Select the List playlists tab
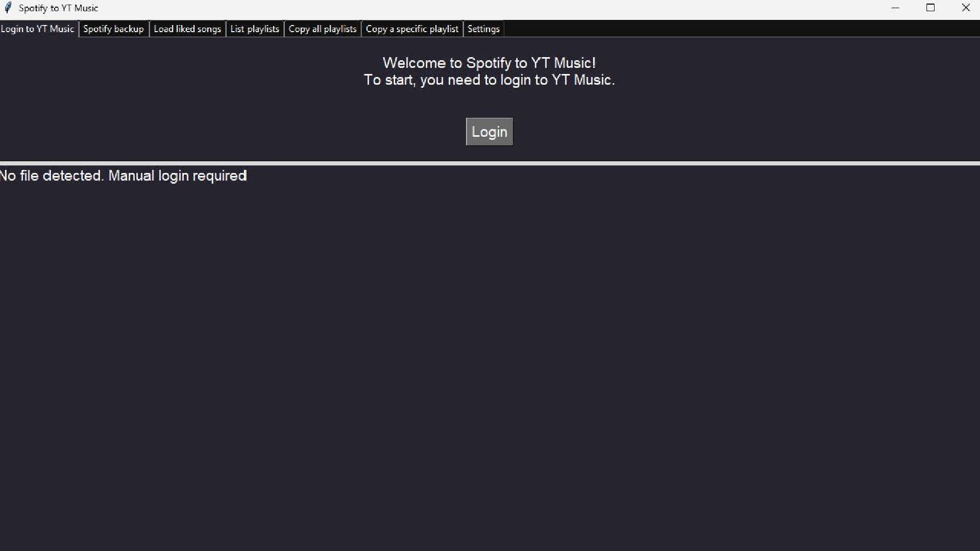Screen dimensions: 980x551 [255, 29]
